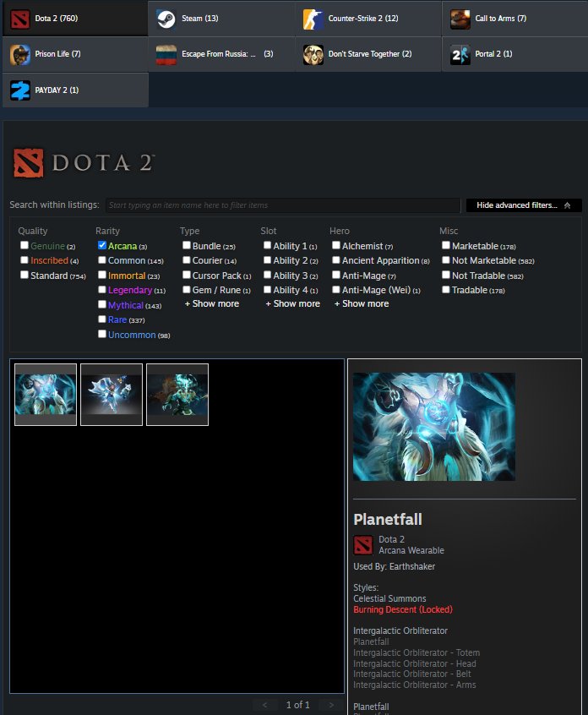588x715 pixels.
Task: Switch to Counter-Strike 2 (12) inventory
Action: click(368, 19)
